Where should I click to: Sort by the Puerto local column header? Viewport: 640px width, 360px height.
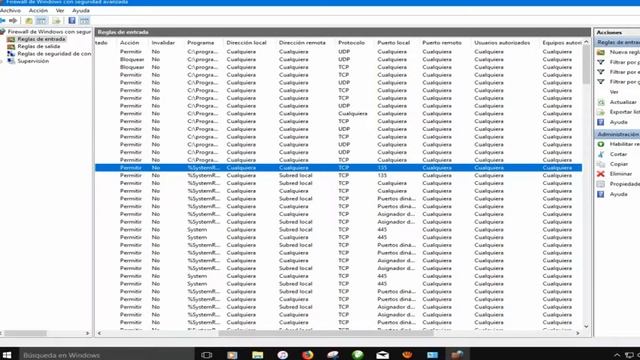(393, 42)
